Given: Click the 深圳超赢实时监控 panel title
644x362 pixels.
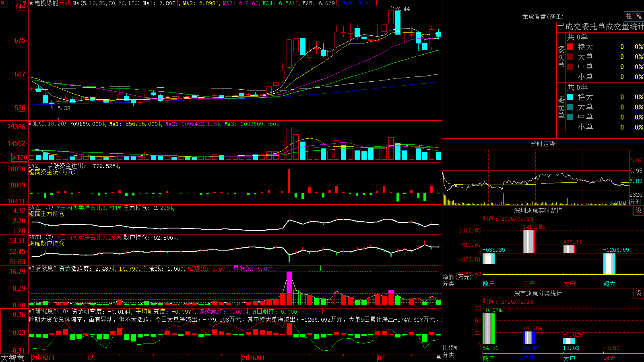Looking at the screenshot, I should tap(538, 210).
